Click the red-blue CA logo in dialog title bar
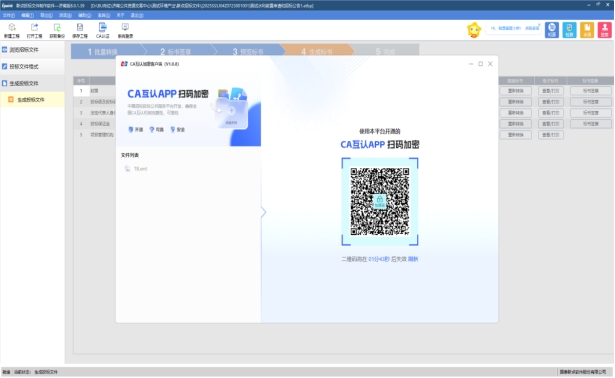This screenshot has height=378, width=615. 124,64
